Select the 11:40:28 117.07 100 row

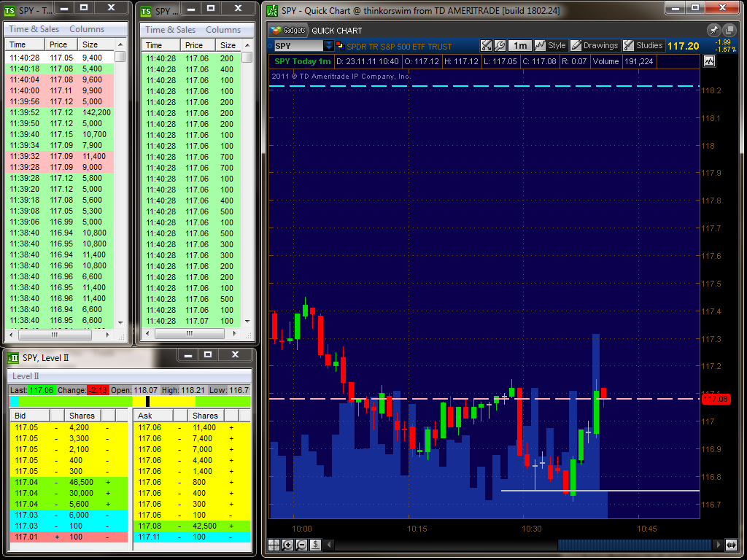click(191, 321)
